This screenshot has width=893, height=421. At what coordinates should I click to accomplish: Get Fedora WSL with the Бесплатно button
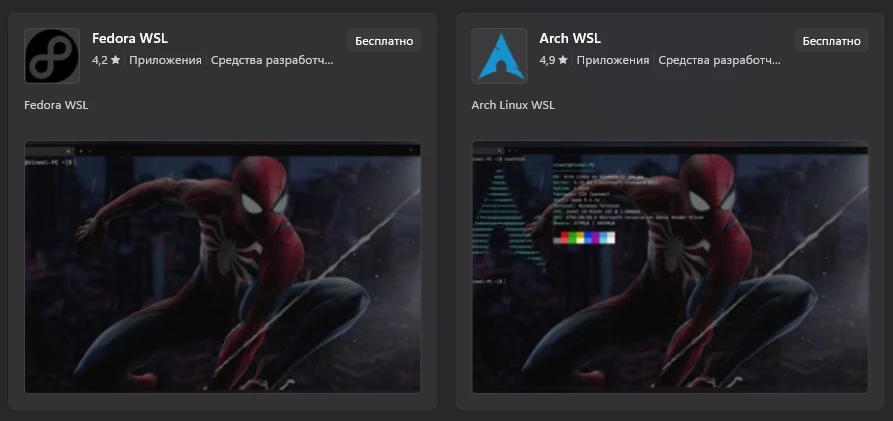click(384, 41)
